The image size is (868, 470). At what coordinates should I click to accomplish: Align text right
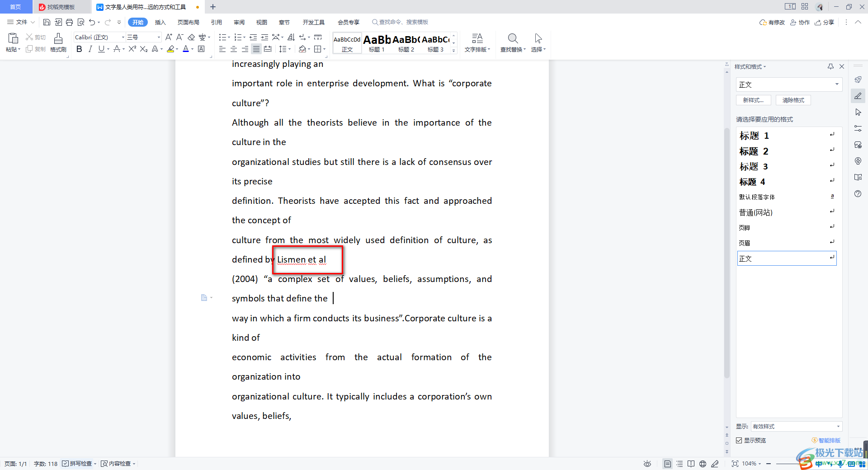(x=245, y=49)
